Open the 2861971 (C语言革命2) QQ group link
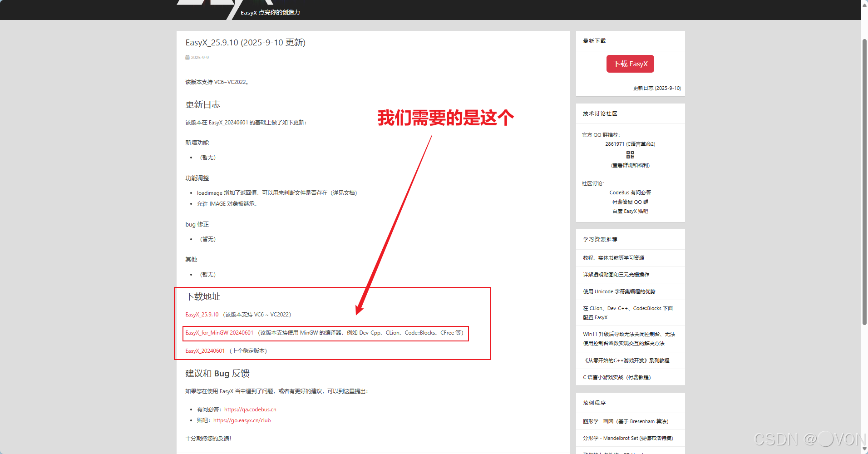This screenshot has height=454, width=868. coord(630,144)
